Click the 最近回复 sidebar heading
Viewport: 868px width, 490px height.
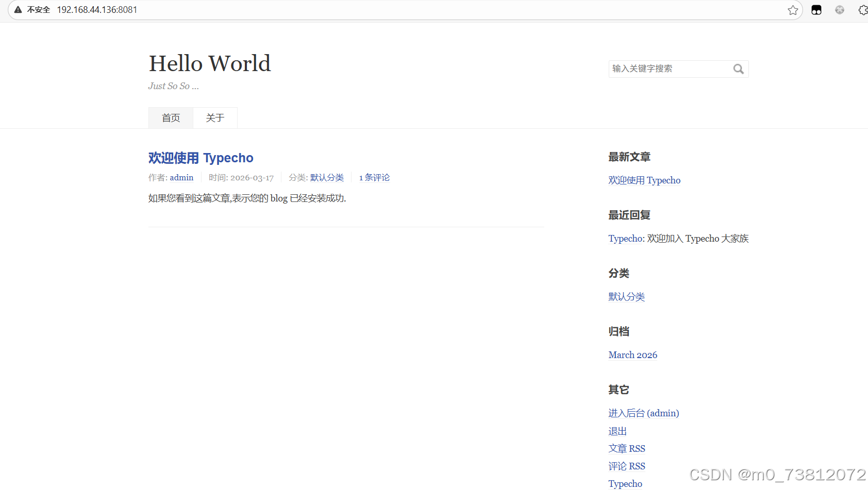tap(629, 215)
